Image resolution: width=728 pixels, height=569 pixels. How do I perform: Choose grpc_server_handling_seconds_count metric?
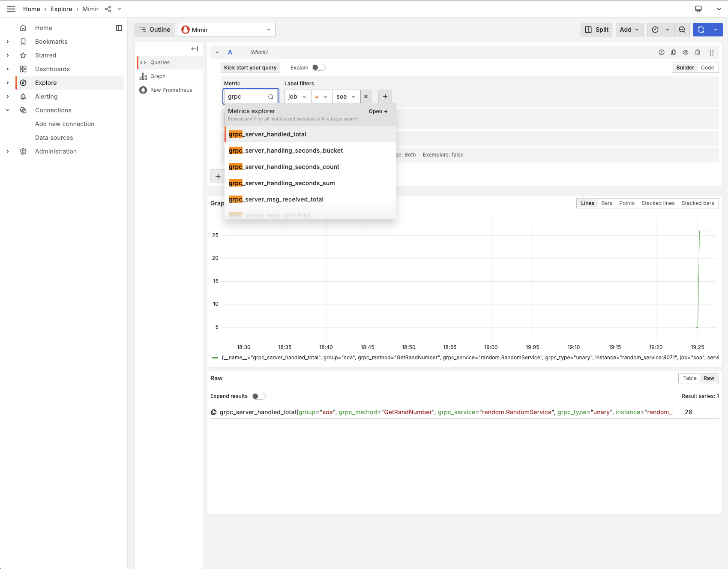(x=310, y=167)
